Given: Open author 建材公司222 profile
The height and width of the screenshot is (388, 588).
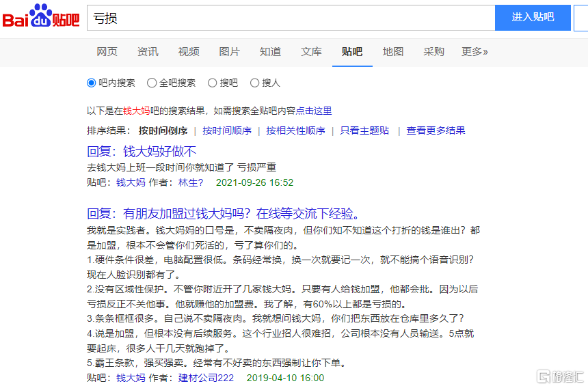Looking at the screenshot, I should click(206, 378).
